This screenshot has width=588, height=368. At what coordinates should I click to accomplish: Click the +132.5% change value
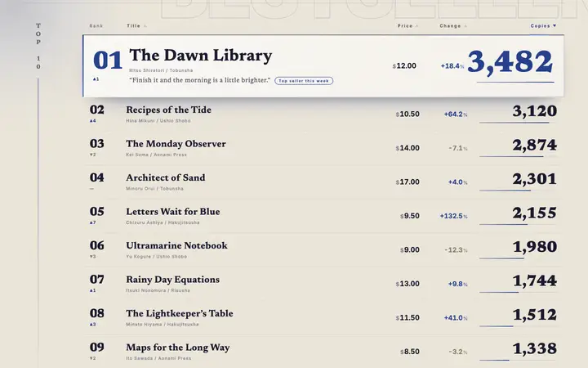pos(454,216)
